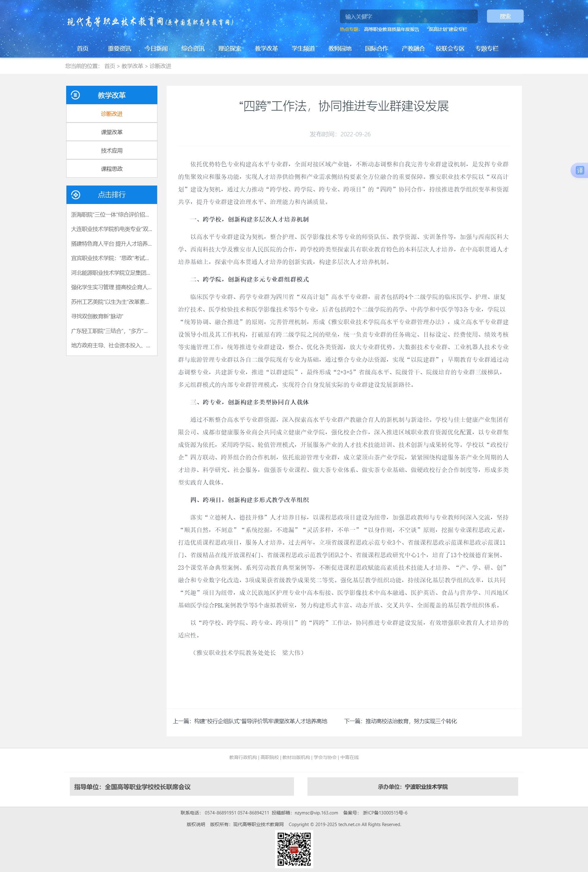Select 课堂改革 in the sidebar

(x=112, y=132)
